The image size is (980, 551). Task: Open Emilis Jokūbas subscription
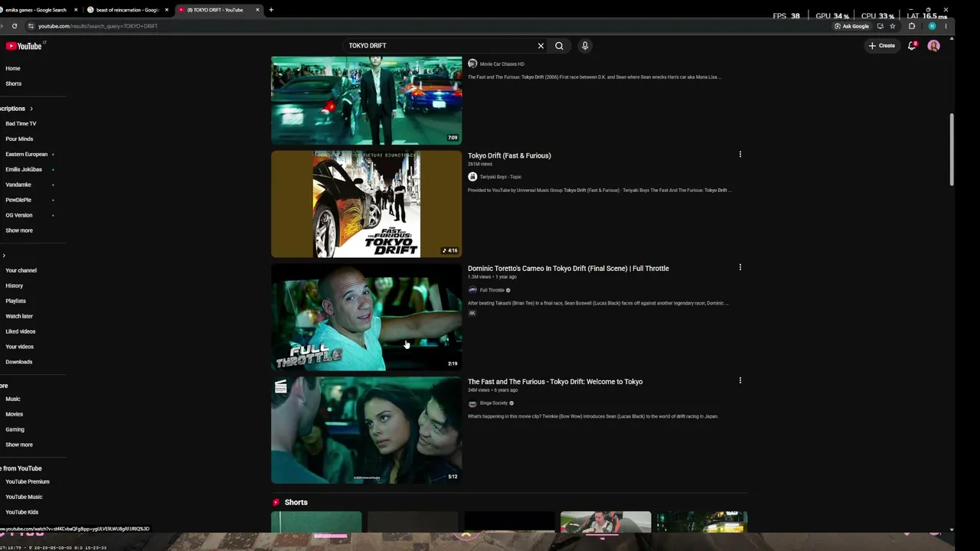pos(24,169)
